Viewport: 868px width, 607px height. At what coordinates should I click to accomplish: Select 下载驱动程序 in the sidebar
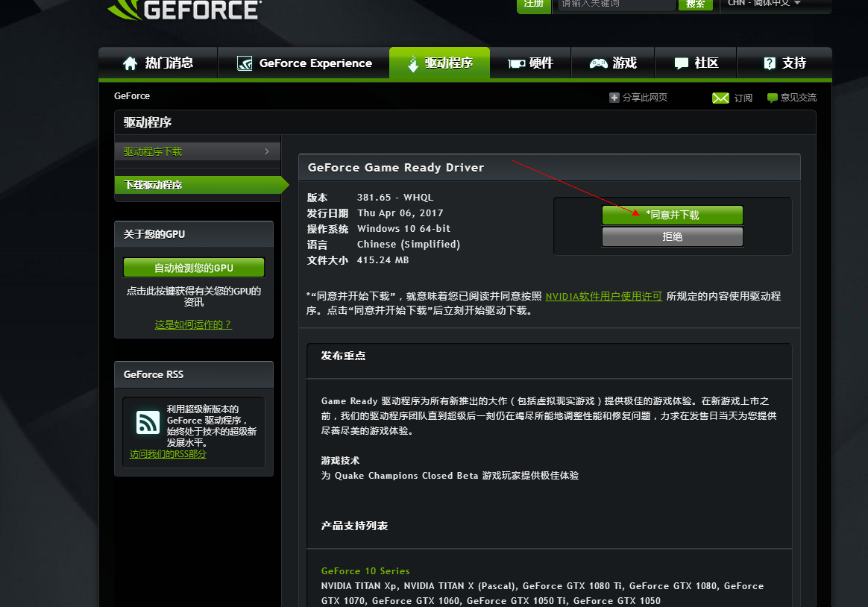coord(201,185)
